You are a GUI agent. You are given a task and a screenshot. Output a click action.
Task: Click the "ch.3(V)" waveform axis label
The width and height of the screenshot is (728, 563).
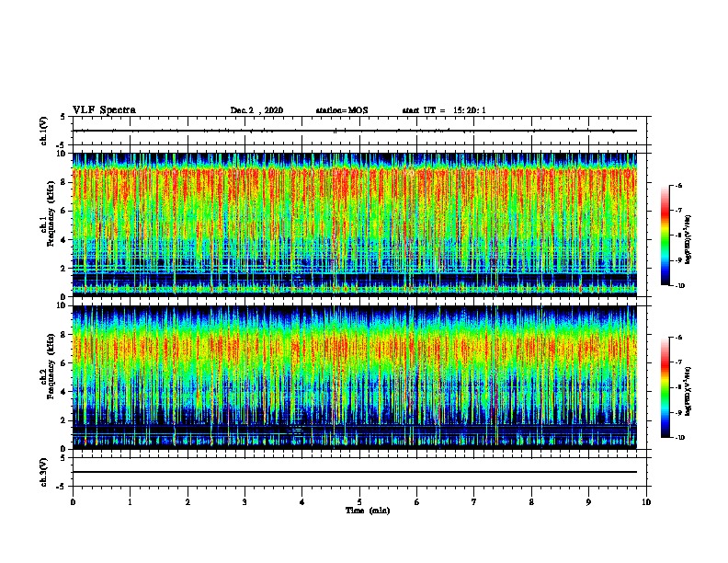43,472
